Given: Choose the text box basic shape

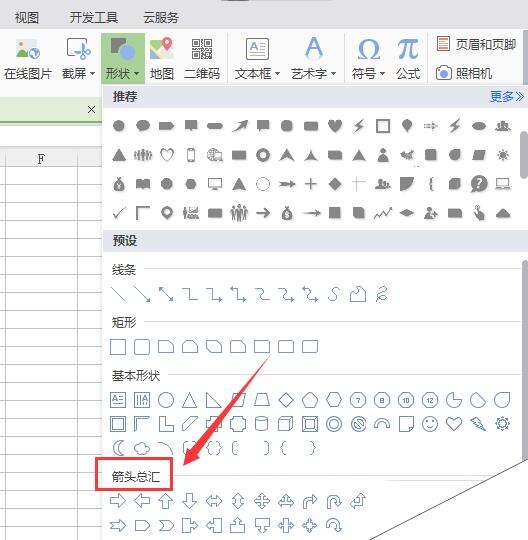Looking at the screenshot, I should click(x=118, y=400).
